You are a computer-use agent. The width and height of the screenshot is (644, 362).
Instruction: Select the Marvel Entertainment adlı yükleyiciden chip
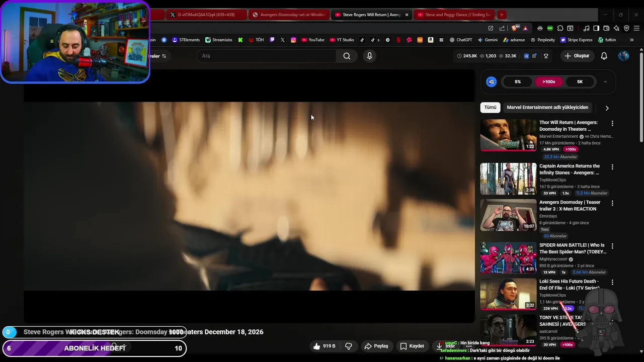(547, 107)
